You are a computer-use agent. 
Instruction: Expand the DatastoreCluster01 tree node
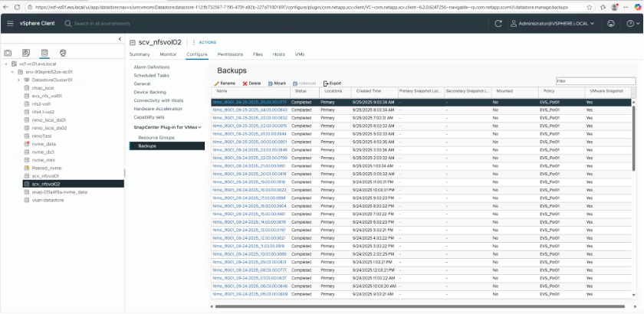tap(18, 80)
